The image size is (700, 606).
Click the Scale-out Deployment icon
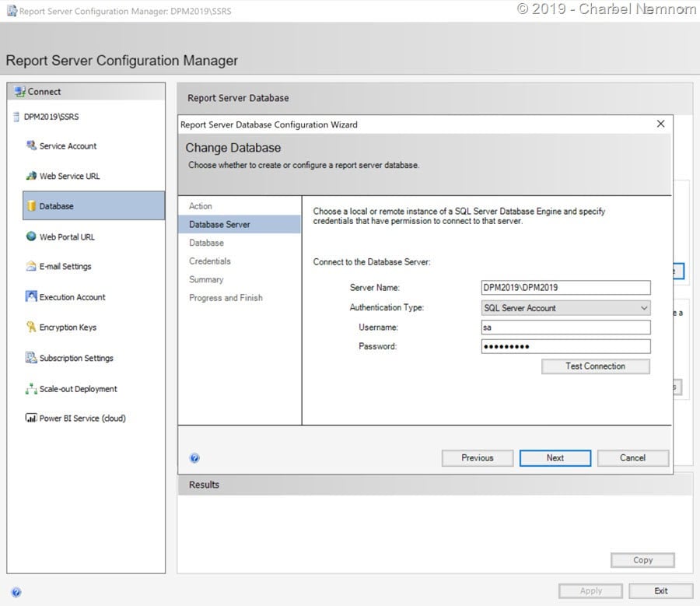pyautogui.click(x=31, y=389)
